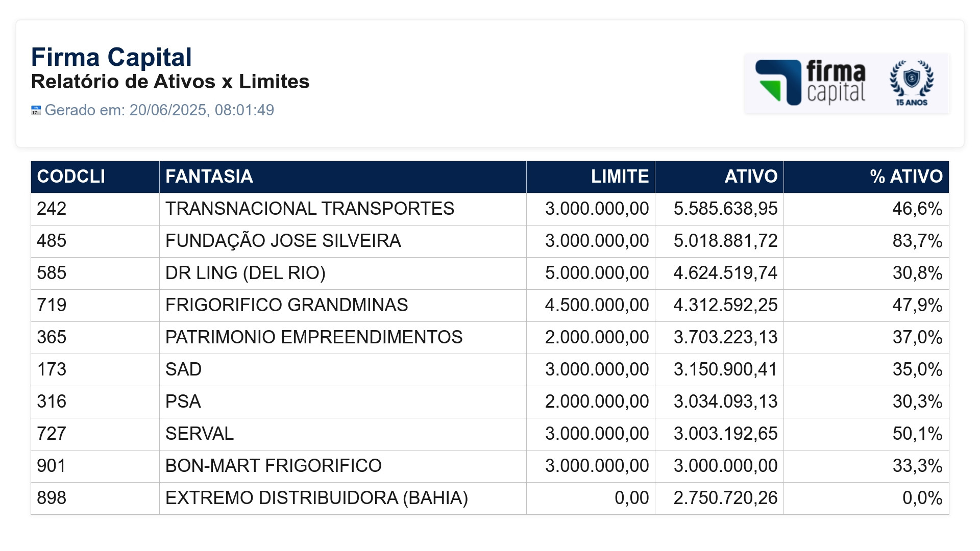980x551 pixels.
Task: Click the 15 ANOS laurel badge
Action: point(912,83)
